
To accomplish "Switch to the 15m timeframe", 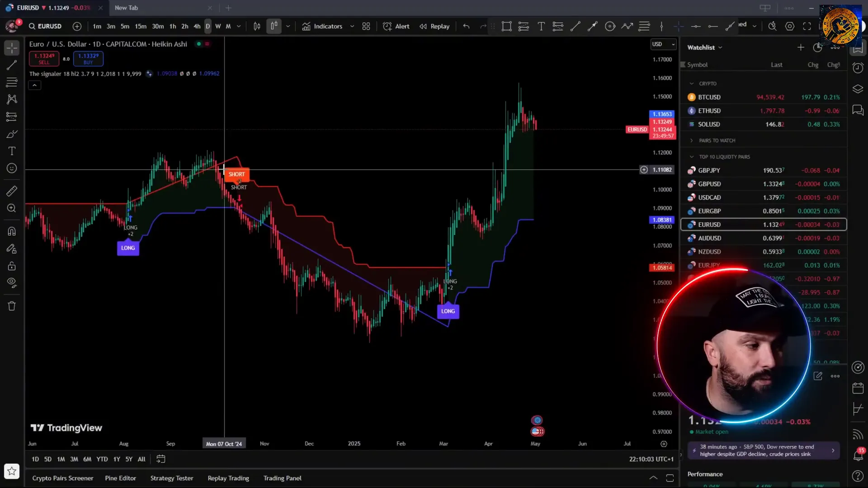I will coord(141,26).
